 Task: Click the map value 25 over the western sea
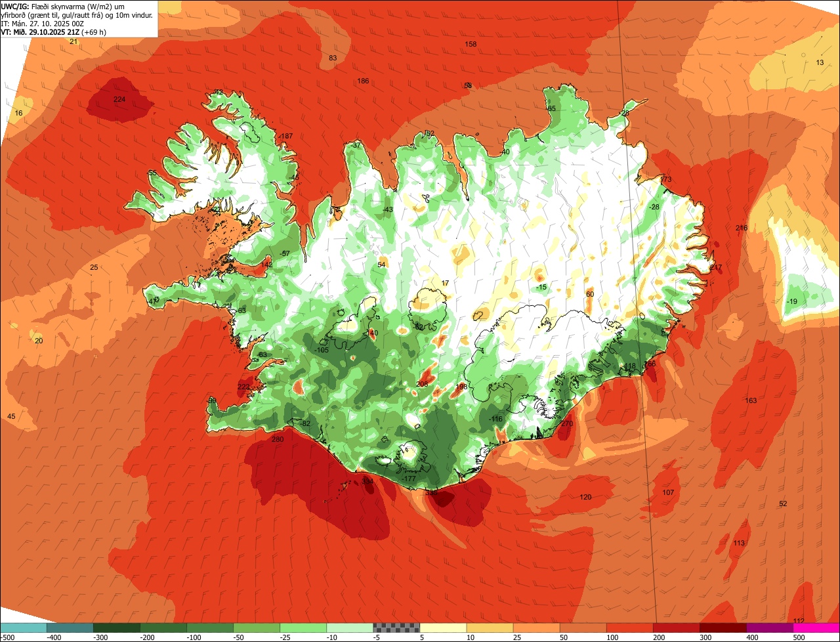pyautogui.click(x=94, y=267)
